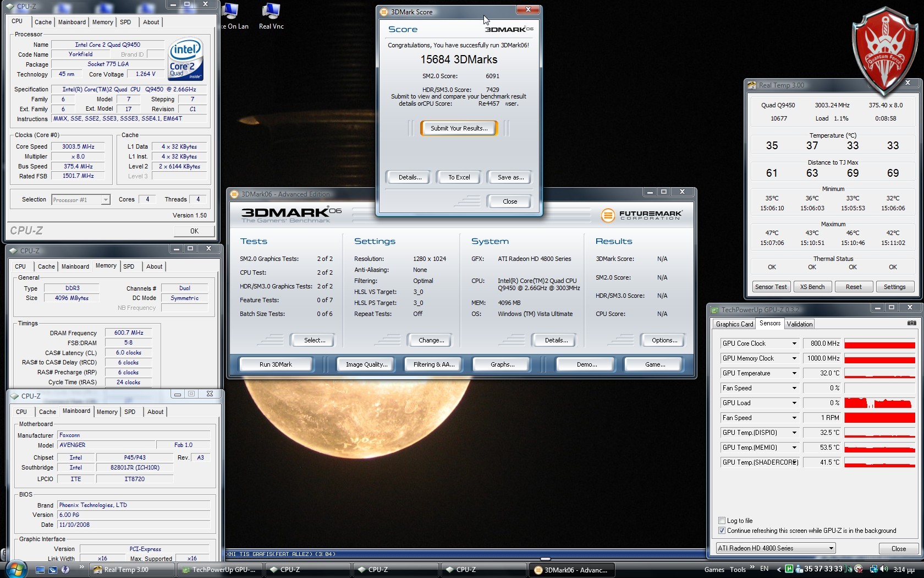Switch to Real Temp 3.00 taskbar button
924x578 pixels.
pos(133,570)
